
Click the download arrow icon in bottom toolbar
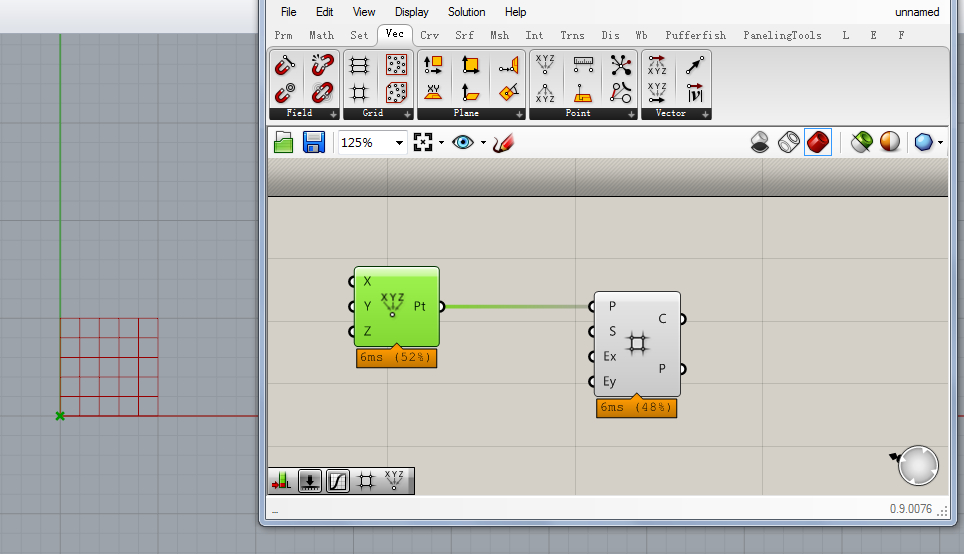(310, 481)
